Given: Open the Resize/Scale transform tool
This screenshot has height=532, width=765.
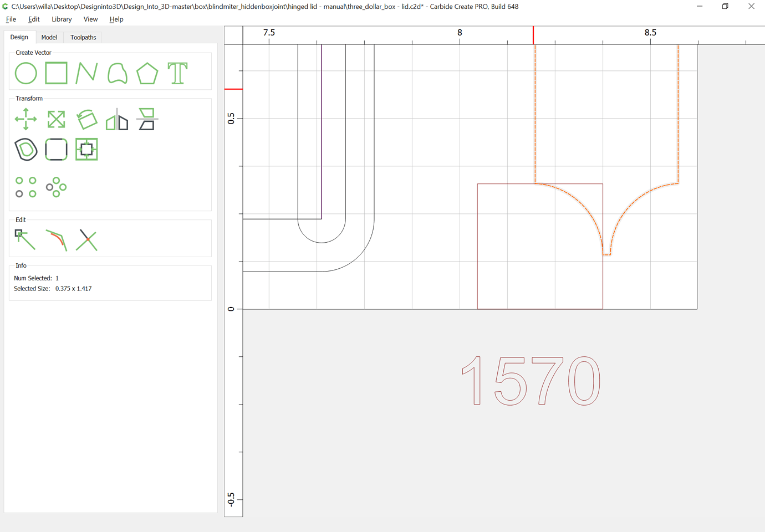Looking at the screenshot, I should [x=56, y=119].
